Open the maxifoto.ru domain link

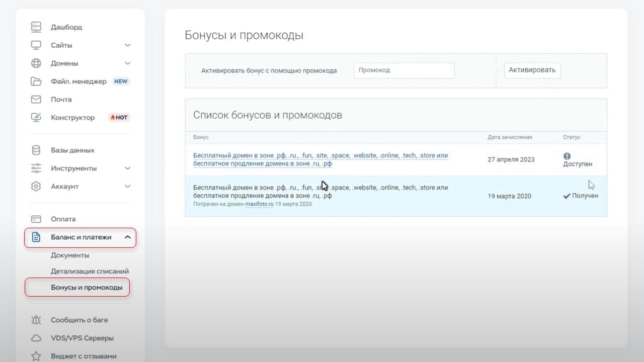click(259, 204)
